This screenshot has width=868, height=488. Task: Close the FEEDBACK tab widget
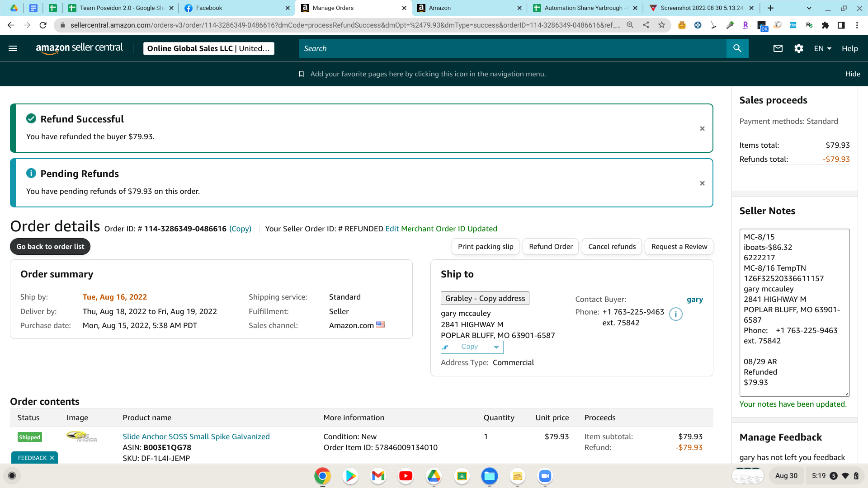52,458
